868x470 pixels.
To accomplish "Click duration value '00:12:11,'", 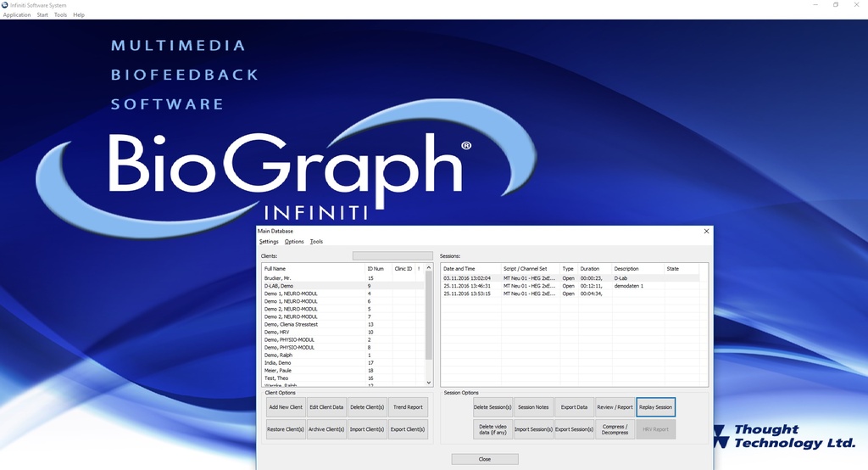I will pos(591,286).
